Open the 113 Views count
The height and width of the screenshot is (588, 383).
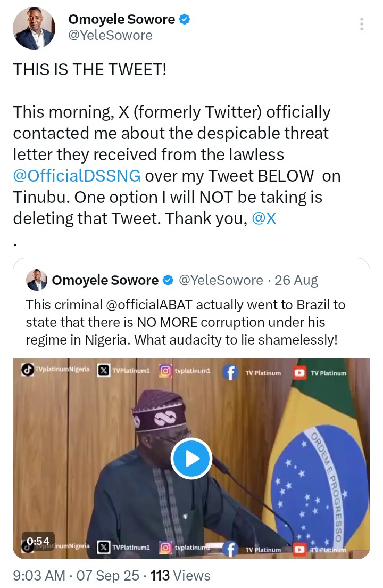click(x=180, y=575)
